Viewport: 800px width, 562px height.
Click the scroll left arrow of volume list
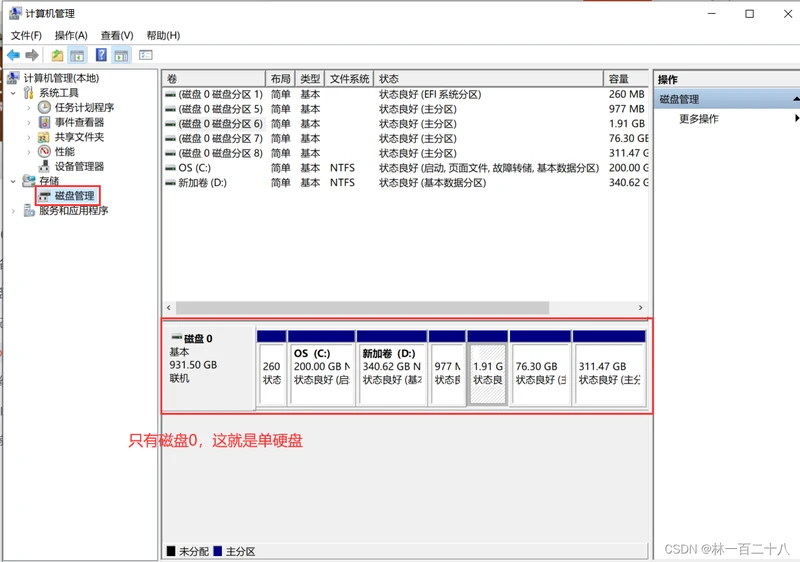click(169, 308)
